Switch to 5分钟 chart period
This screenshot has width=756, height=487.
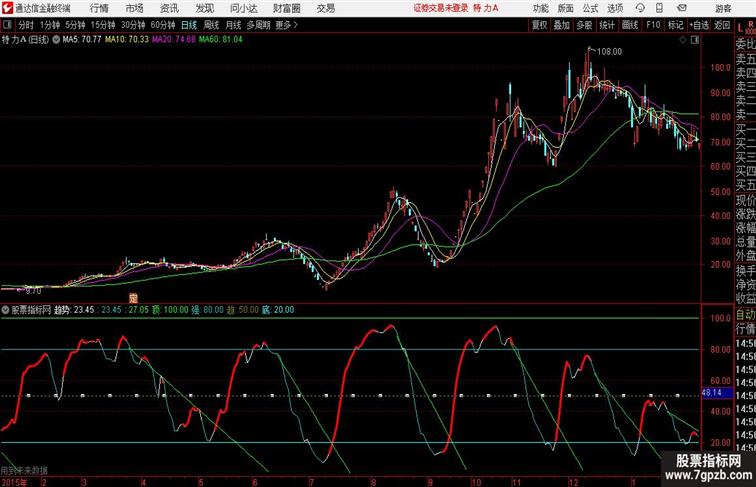click(x=75, y=25)
